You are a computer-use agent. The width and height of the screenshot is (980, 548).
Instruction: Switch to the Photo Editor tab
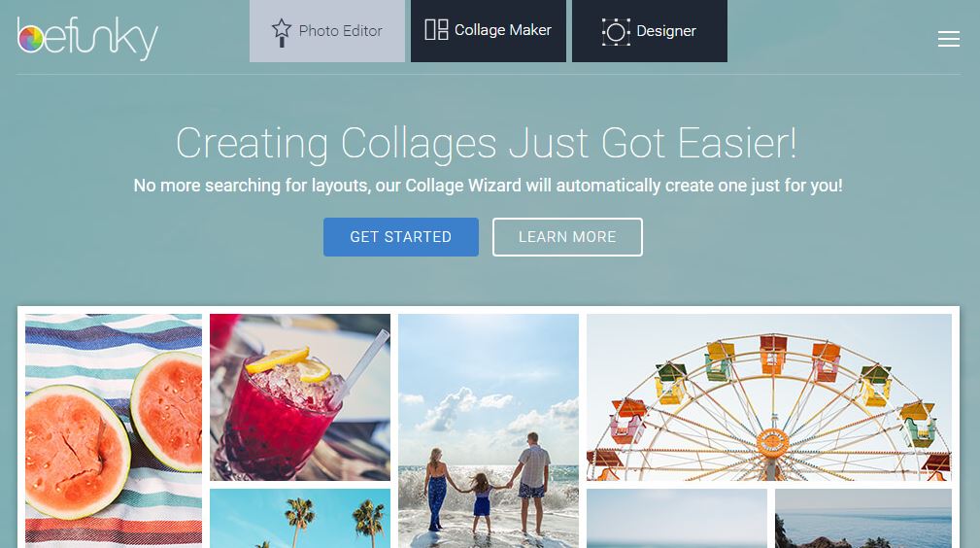click(x=327, y=31)
